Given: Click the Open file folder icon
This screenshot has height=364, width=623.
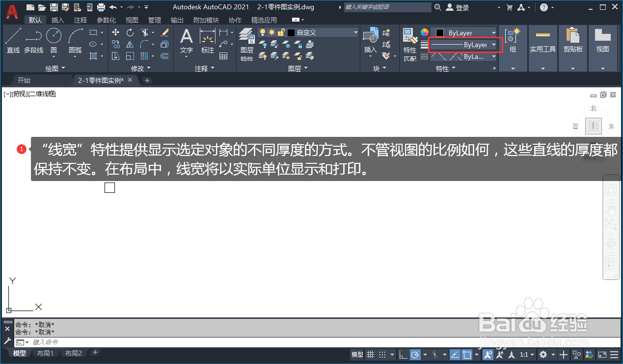Looking at the screenshot, I should click(42, 7).
